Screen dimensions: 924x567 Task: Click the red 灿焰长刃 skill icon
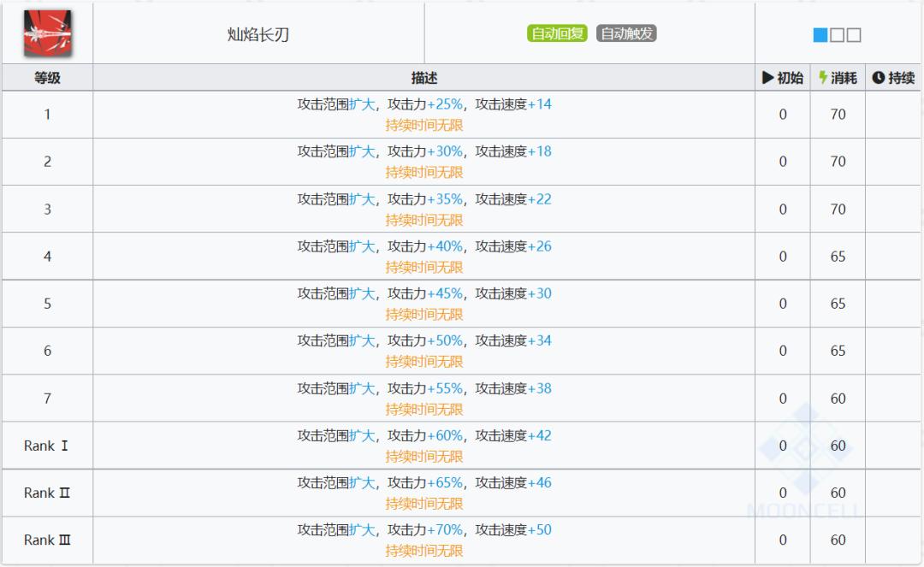click(x=47, y=34)
